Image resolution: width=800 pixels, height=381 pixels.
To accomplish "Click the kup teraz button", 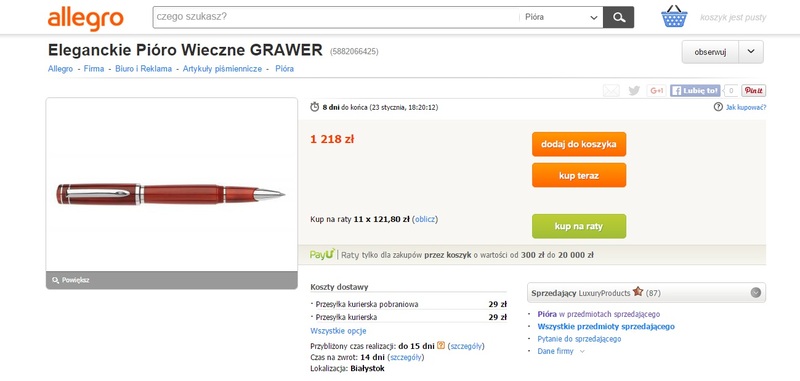I will click(579, 175).
